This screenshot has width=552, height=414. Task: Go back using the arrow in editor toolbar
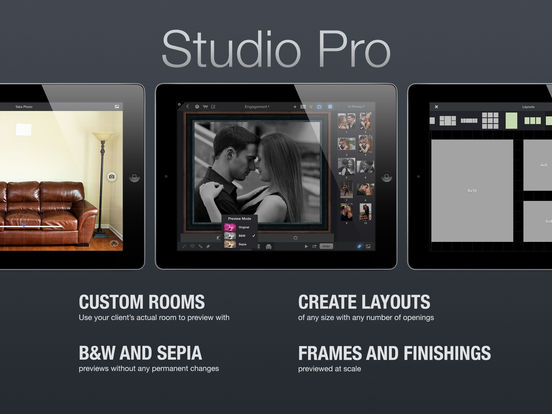coord(188,106)
